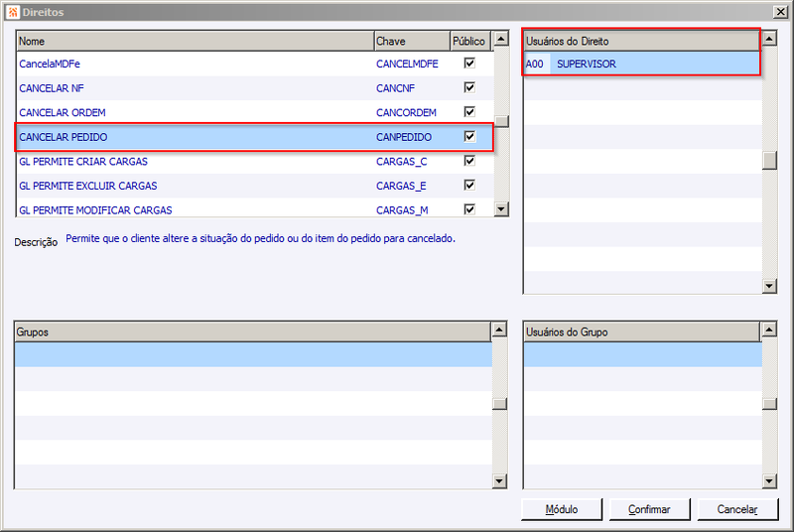Click up arrow of Usuários do Direito scrollbar
This screenshot has width=794, height=532.
click(770, 39)
